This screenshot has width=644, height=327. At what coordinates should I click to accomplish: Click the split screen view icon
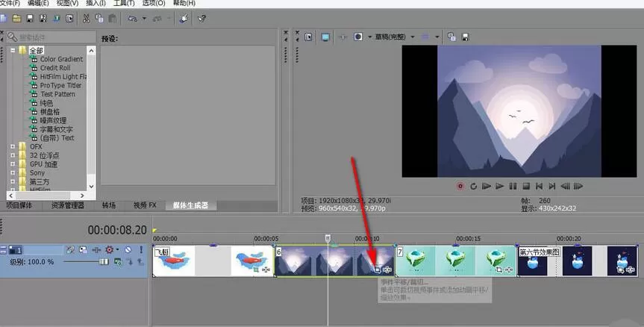pyautogui.click(x=358, y=37)
